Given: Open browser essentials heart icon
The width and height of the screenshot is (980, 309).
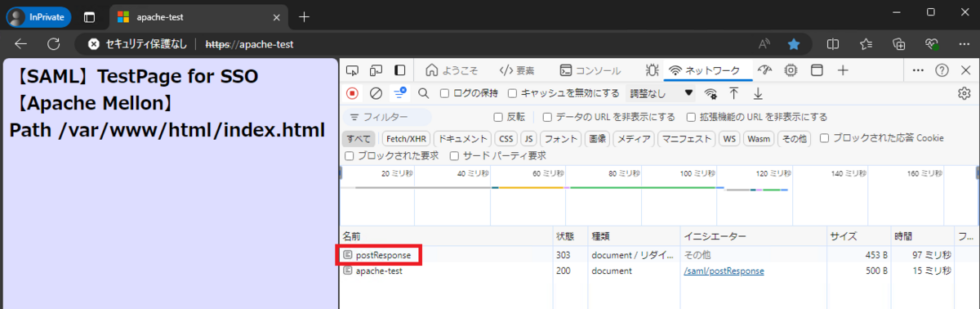Looking at the screenshot, I should pyautogui.click(x=932, y=44).
